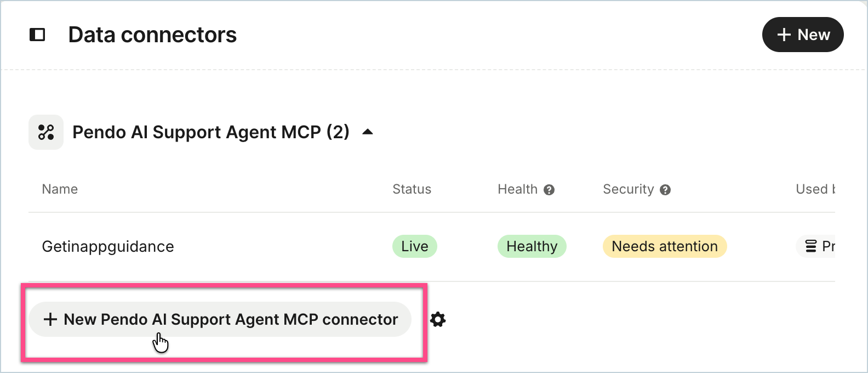Open the Getinappguidance connector row

pos(432,247)
